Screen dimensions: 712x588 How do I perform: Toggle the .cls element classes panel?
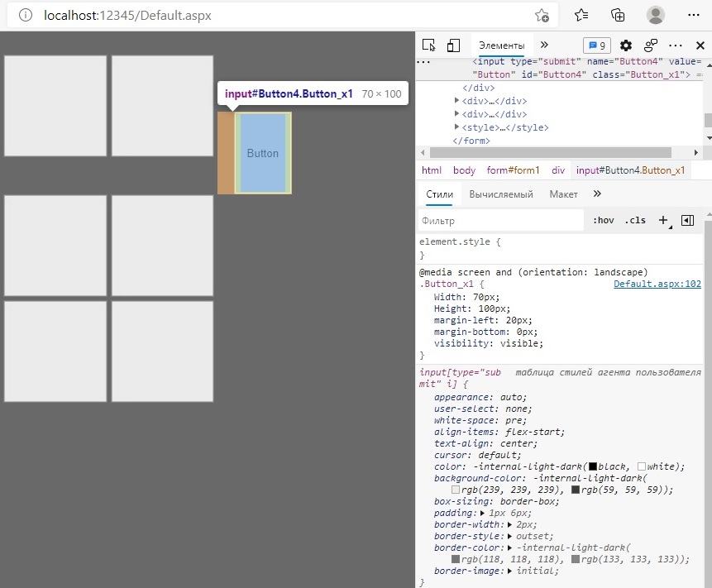click(x=635, y=220)
